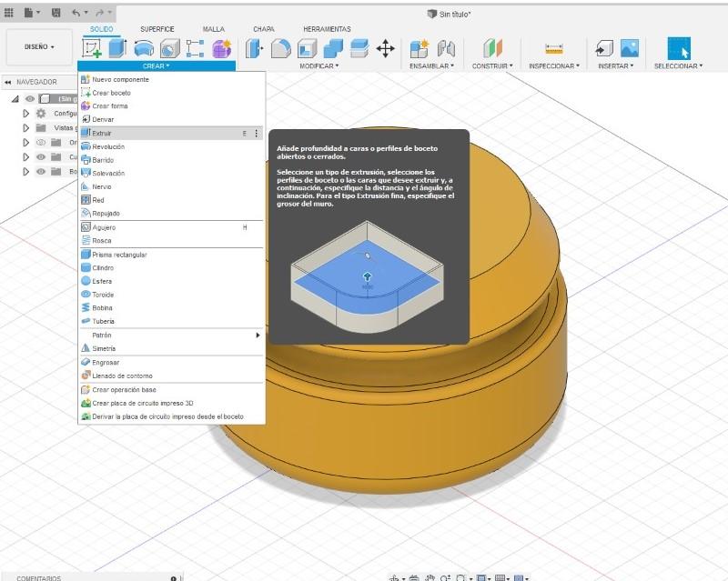Screen dimensions: 728x581
Task: Switch to the SUPERFICIE tab
Action: [x=157, y=29]
